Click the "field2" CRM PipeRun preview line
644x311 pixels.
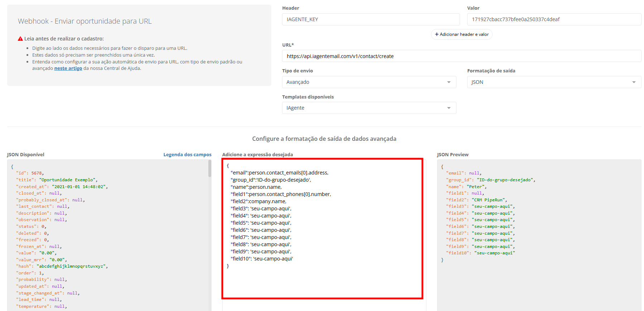tap(476, 200)
